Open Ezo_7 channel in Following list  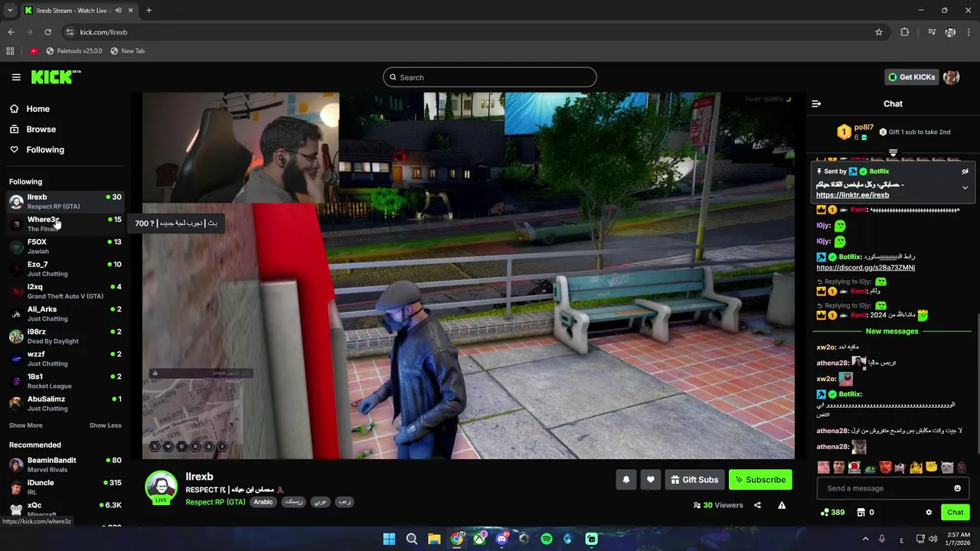click(x=65, y=269)
